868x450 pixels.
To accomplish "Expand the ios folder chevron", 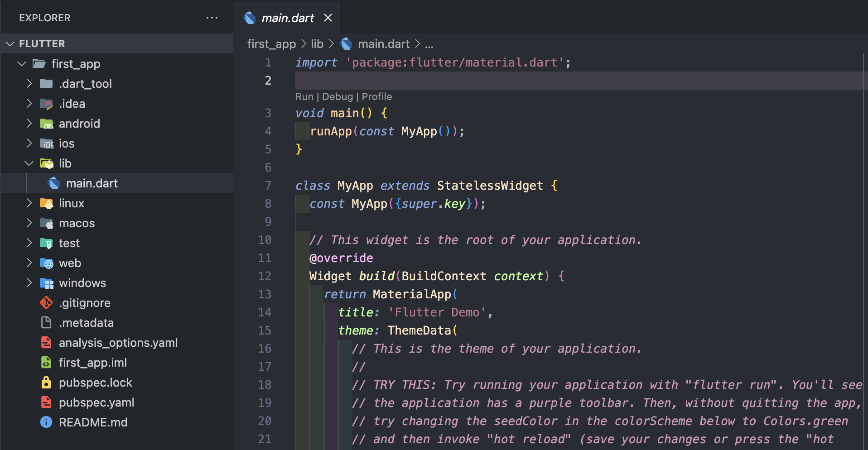I will pos(29,144).
